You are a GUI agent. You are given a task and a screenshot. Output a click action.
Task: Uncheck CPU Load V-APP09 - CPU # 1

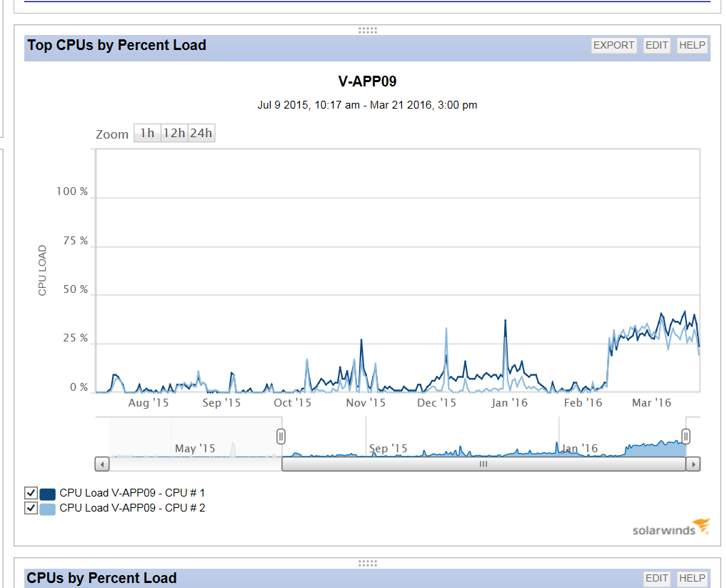(31, 492)
